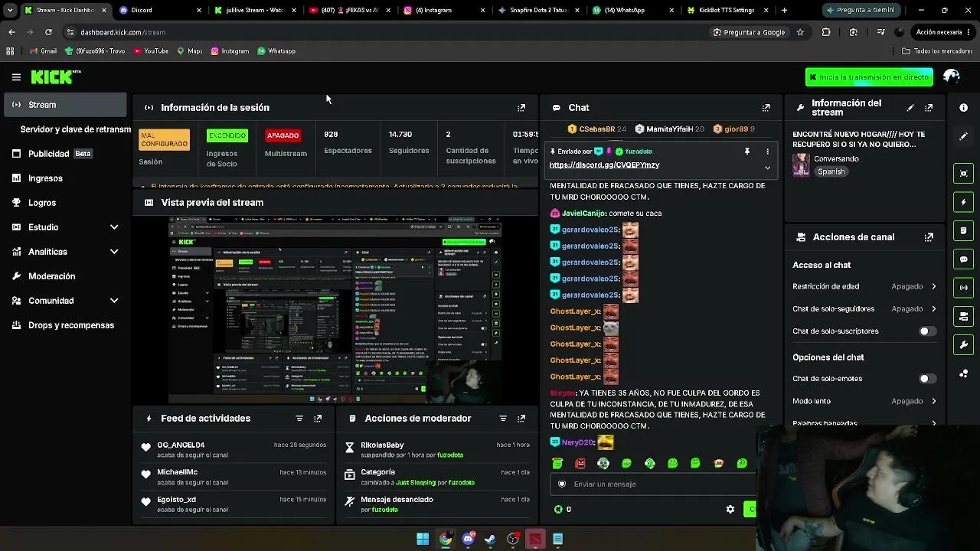Click Inicia la transmisión en directo button
This screenshot has width=980, height=551.
[x=869, y=77]
